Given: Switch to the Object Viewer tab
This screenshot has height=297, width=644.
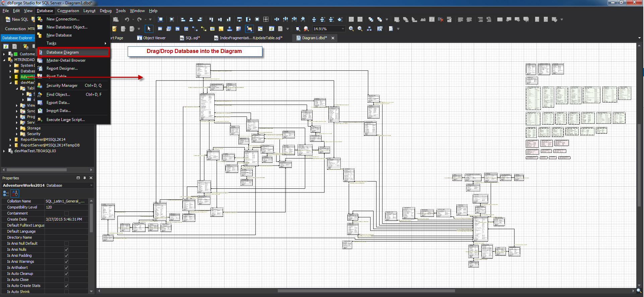Looking at the screenshot, I should (151, 38).
